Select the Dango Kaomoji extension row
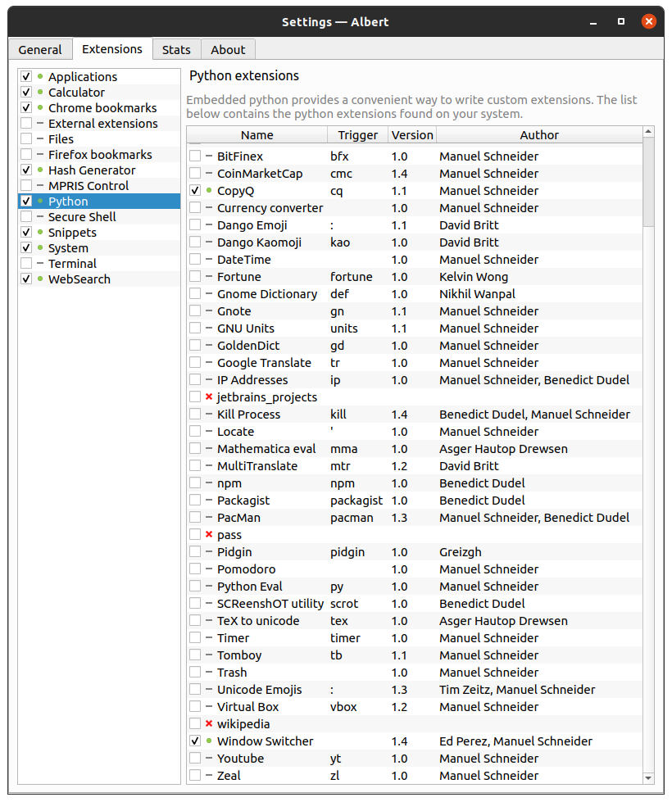The image size is (672, 802). 415,242
